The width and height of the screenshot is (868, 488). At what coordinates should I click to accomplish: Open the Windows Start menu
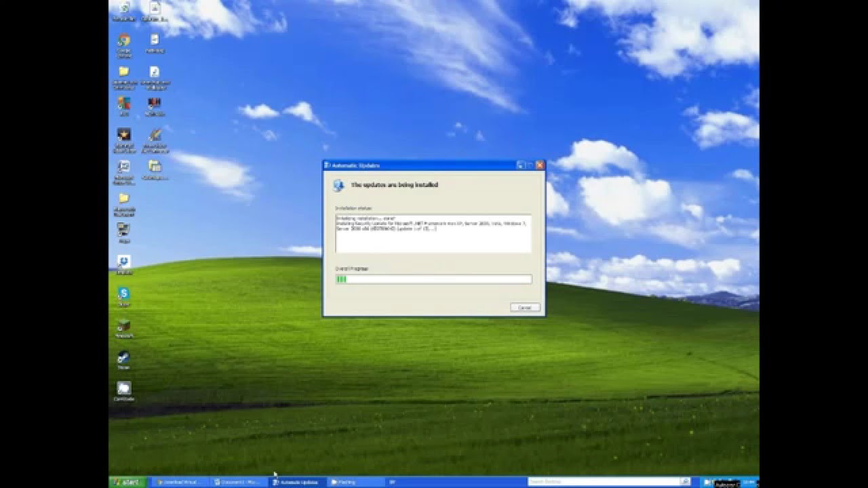(x=127, y=482)
